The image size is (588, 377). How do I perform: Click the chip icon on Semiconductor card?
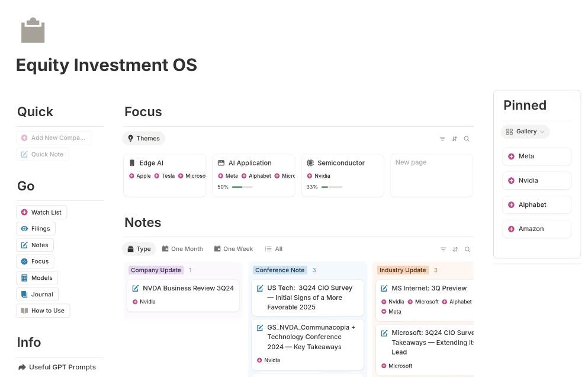pyautogui.click(x=310, y=163)
